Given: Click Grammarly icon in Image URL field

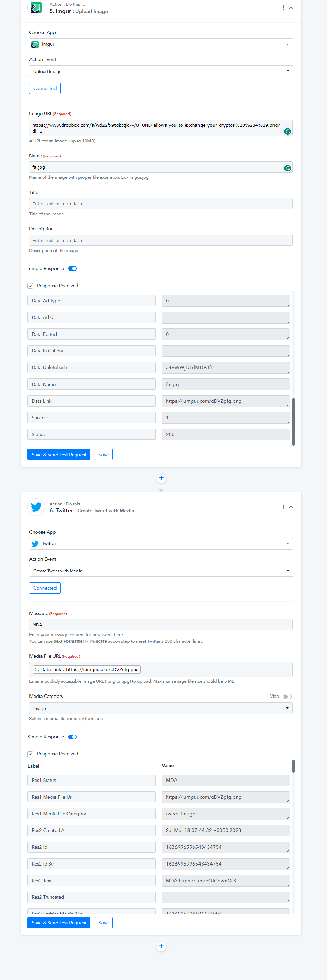Looking at the screenshot, I should 288,131.
